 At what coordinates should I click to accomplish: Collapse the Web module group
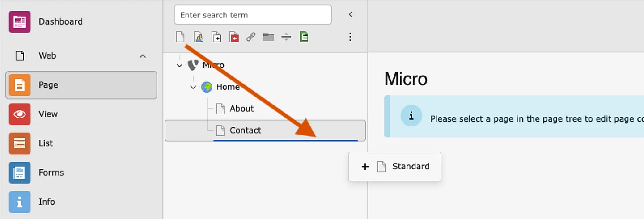pos(143,56)
